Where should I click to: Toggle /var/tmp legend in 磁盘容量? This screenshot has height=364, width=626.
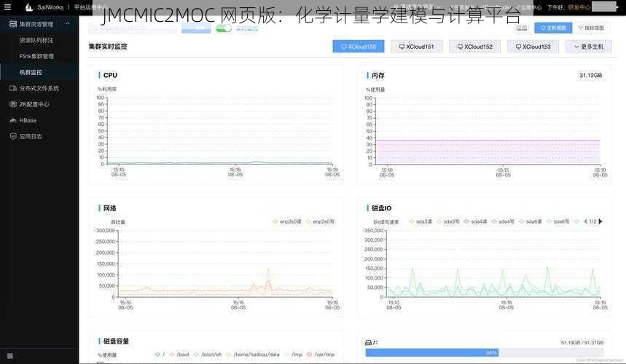[321, 354]
